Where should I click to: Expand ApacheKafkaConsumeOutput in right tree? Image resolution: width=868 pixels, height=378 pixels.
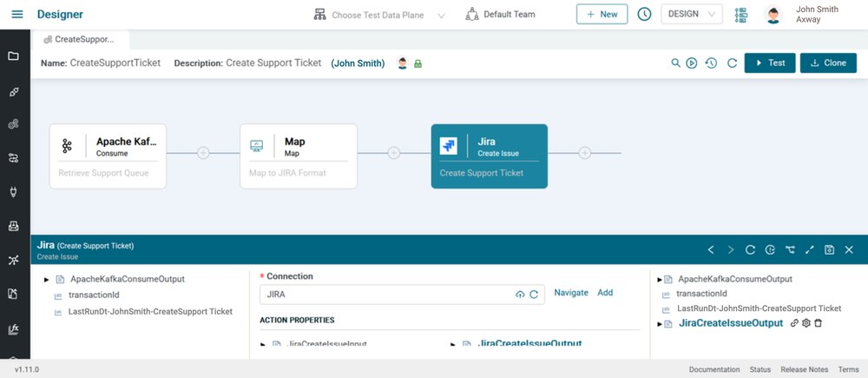tap(660, 279)
